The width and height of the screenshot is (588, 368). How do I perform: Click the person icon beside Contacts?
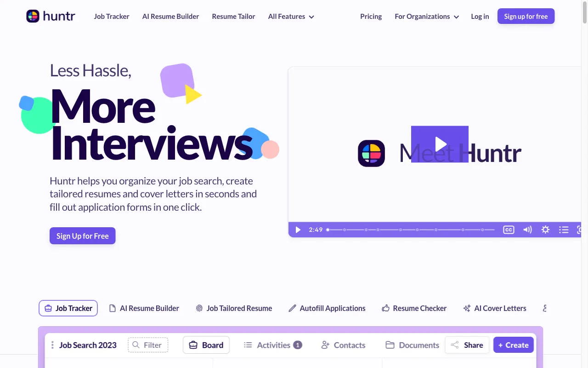pyautogui.click(x=325, y=345)
